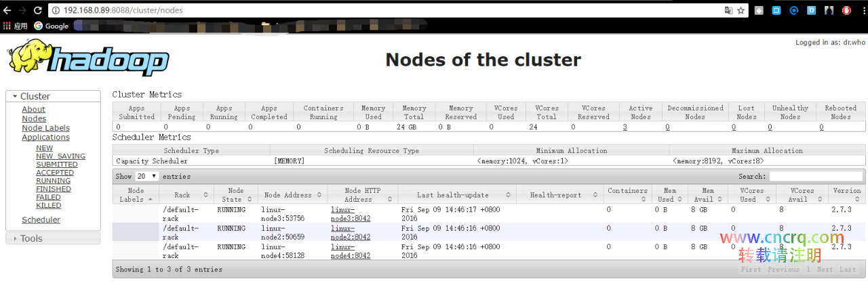868x281 pixels.
Task: Sort table by Containers column
Action: (x=628, y=195)
